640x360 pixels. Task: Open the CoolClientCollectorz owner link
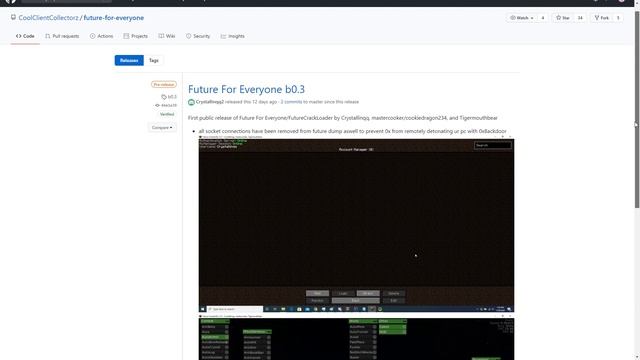(x=49, y=18)
